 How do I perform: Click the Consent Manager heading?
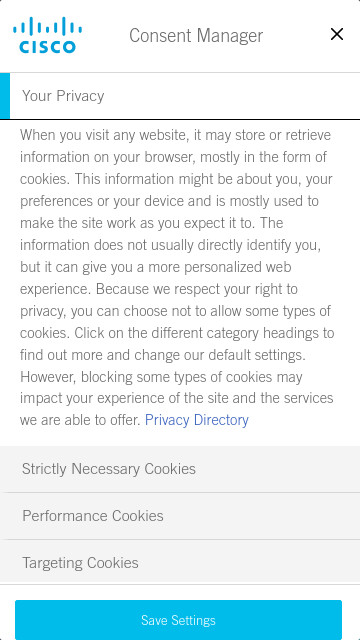click(x=196, y=36)
